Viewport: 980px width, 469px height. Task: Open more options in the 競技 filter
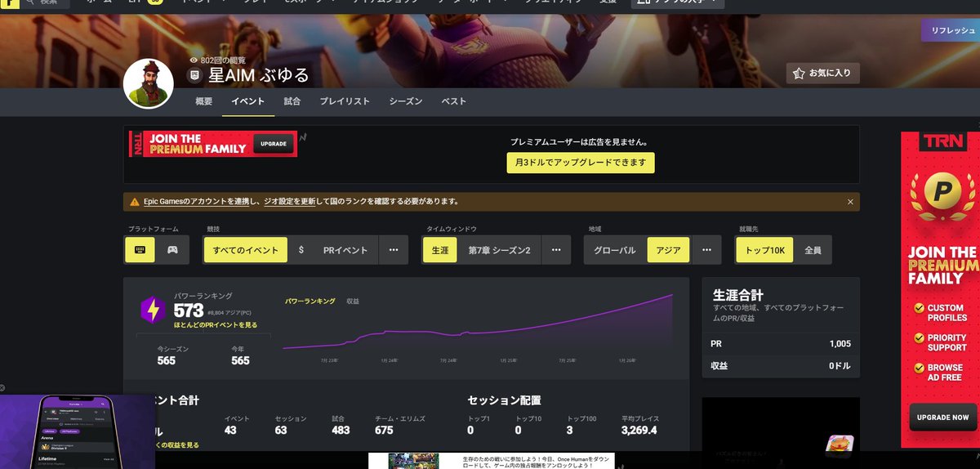[394, 250]
